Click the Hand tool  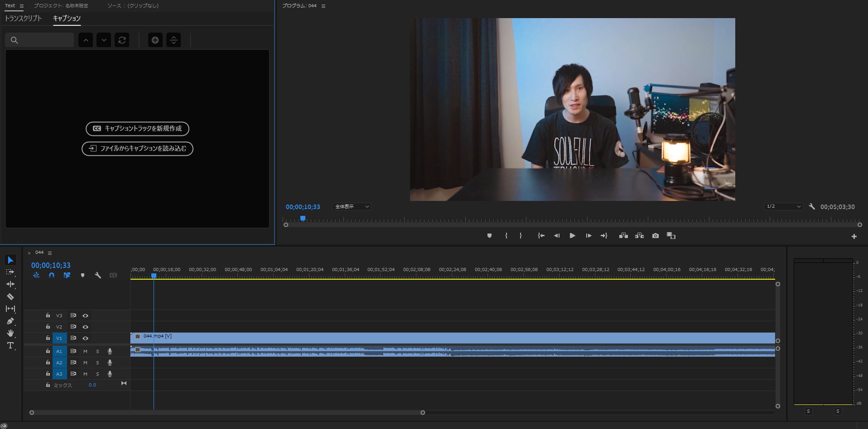(x=10, y=334)
